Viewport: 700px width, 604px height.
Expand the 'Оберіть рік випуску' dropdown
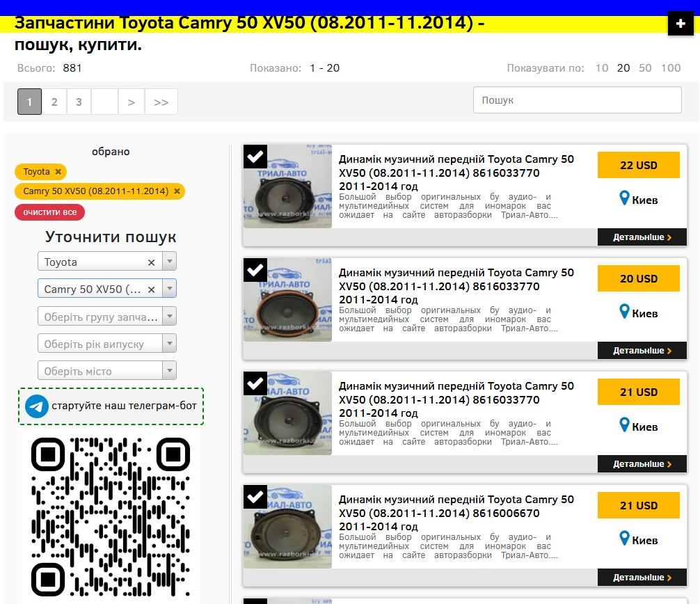tap(170, 343)
